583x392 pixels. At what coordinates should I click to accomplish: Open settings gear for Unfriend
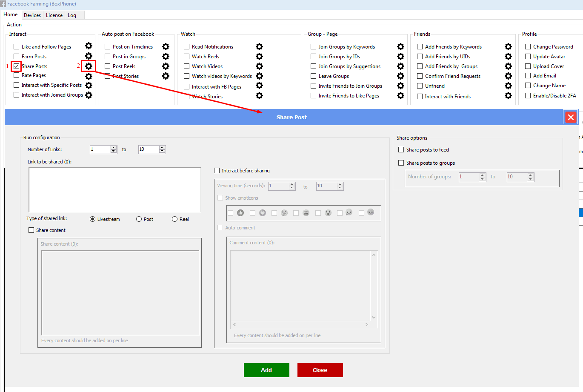pos(508,86)
